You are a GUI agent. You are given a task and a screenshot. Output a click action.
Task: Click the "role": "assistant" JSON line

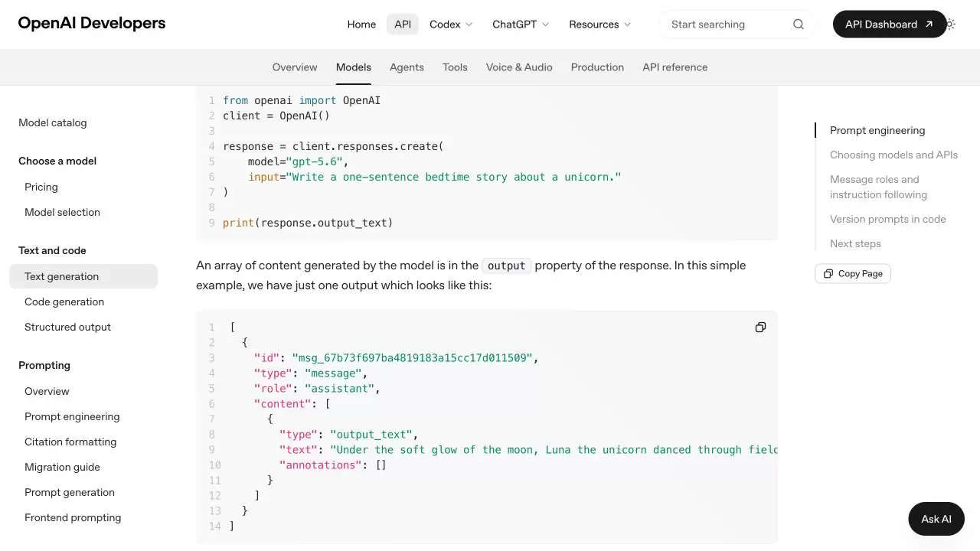[x=317, y=388]
